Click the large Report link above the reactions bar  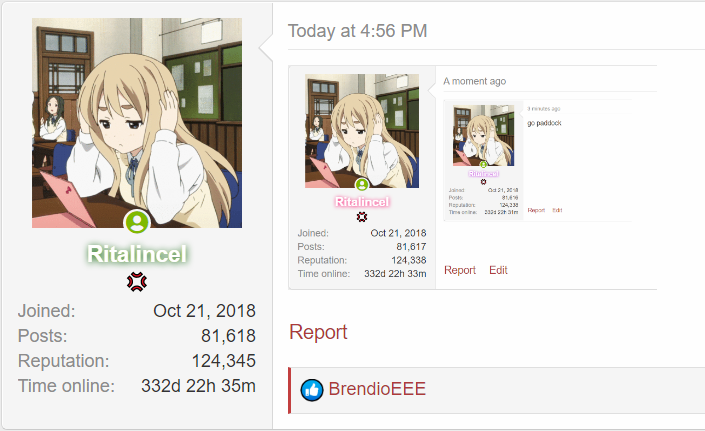point(318,332)
